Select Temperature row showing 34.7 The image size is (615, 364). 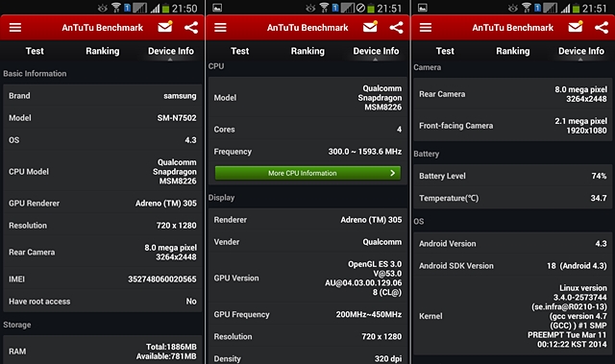click(513, 198)
